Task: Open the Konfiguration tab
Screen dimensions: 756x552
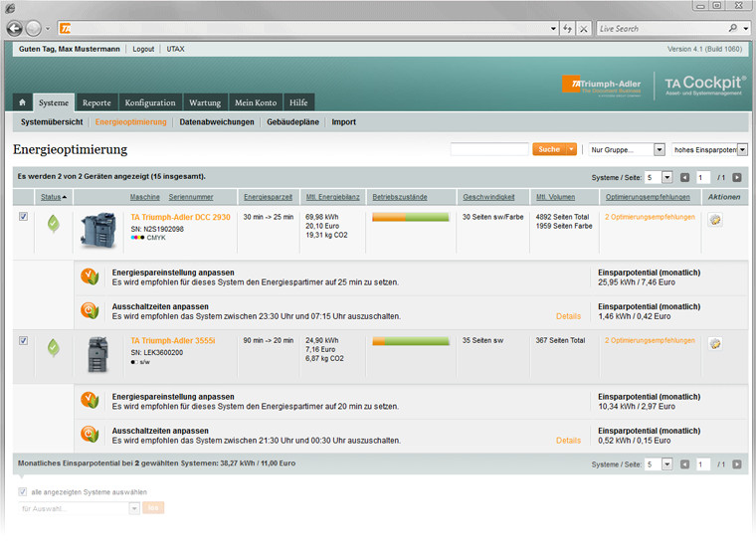Action: [150, 102]
